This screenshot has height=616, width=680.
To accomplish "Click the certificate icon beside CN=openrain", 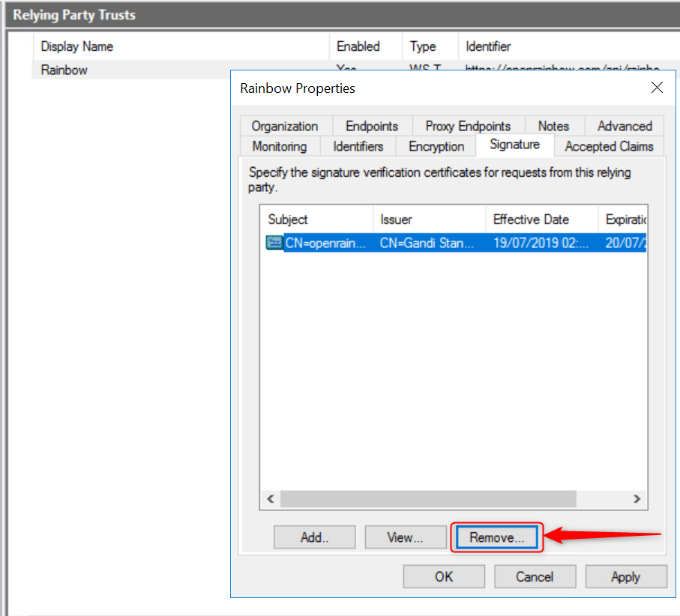I will click(274, 242).
